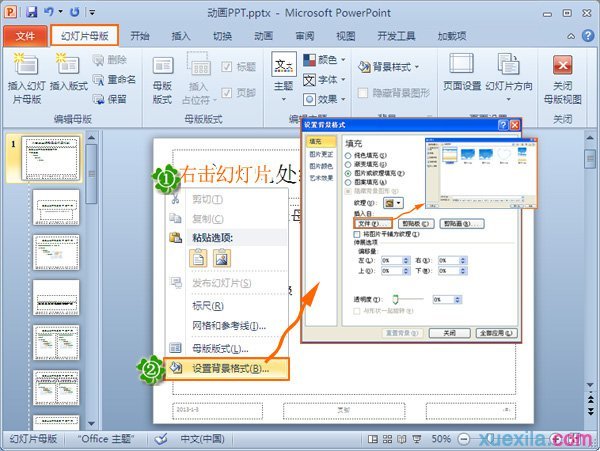Image resolution: width=600 pixels, height=451 pixels.
Task: Select Gradient fill (渐变填充) radio button
Action: coord(348,164)
